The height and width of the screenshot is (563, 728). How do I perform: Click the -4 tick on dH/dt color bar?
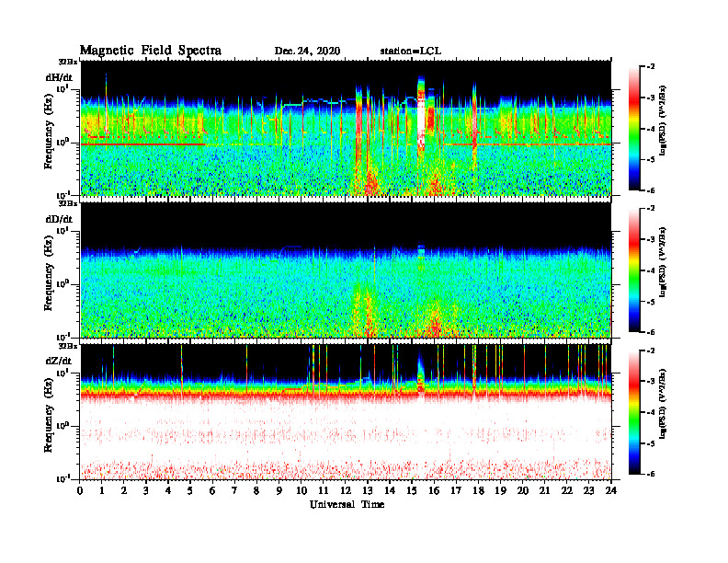pyautogui.click(x=651, y=129)
